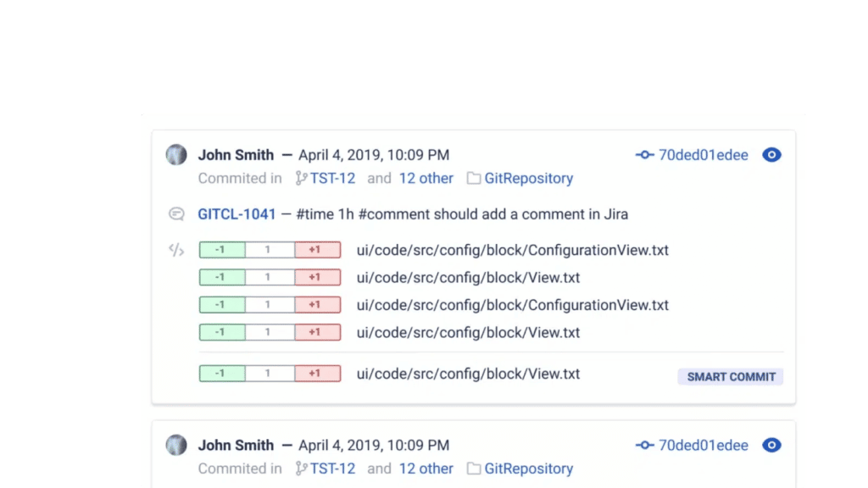Click the speech bubble icon beside GITCL-1041

176,213
